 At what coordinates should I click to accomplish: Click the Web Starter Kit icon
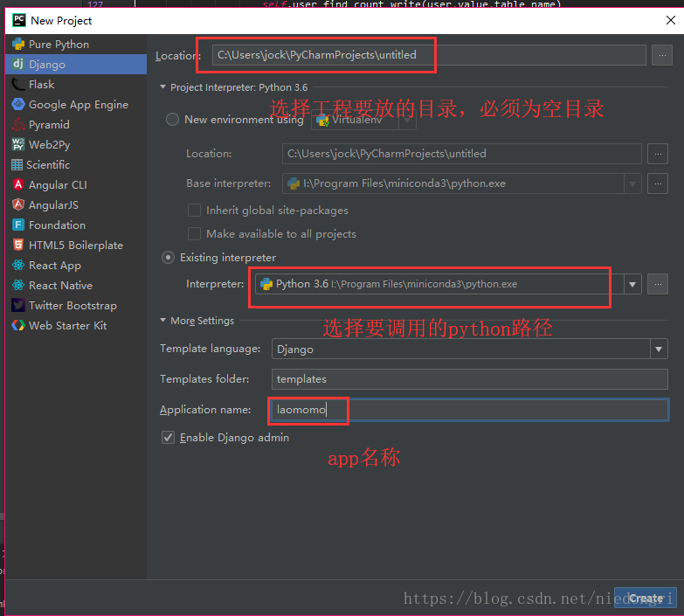pyautogui.click(x=17, y=325)
